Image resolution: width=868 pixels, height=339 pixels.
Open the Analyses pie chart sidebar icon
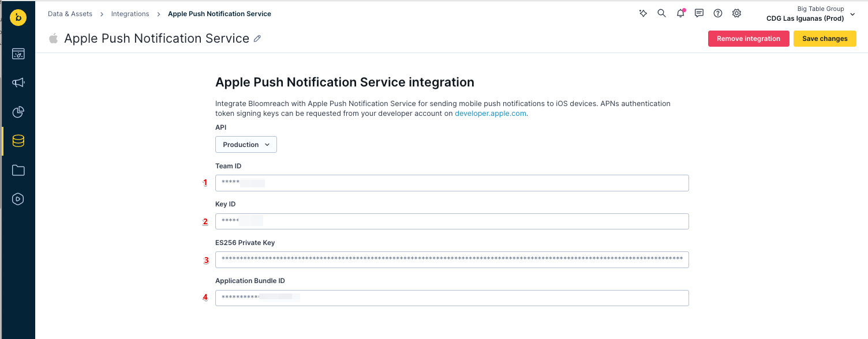18,112
